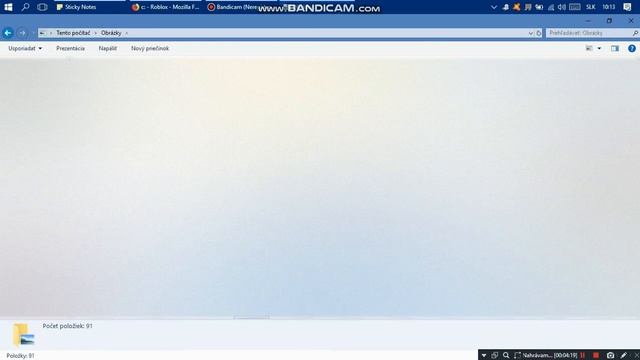Click the forward navigation arrow
640x360 pixels.
pos(22,33)
